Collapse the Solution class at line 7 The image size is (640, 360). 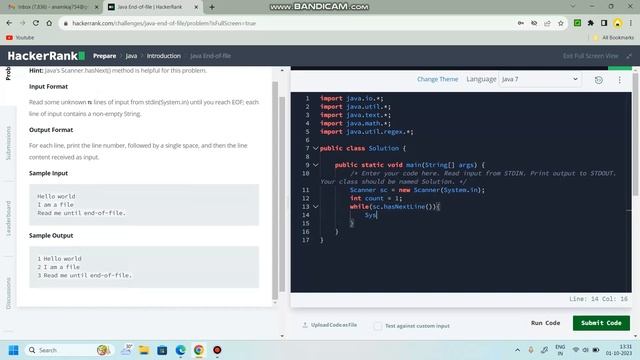coord(316,148)
